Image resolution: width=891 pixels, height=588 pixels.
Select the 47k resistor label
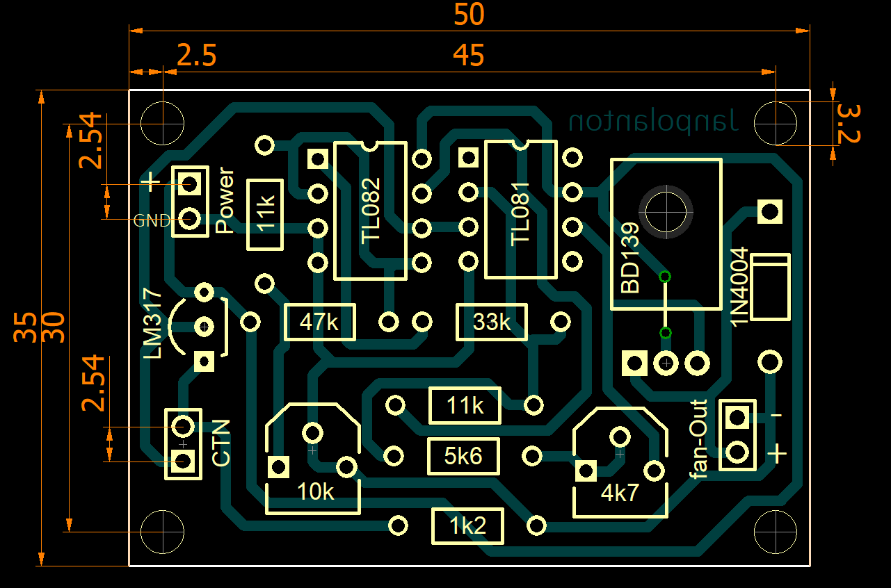click(x=319, y=322)
